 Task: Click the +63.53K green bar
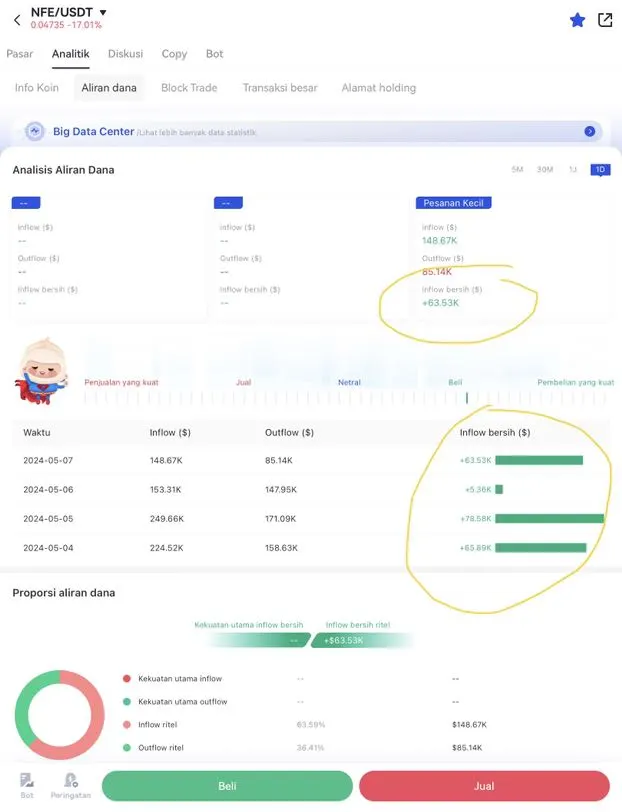539,460
